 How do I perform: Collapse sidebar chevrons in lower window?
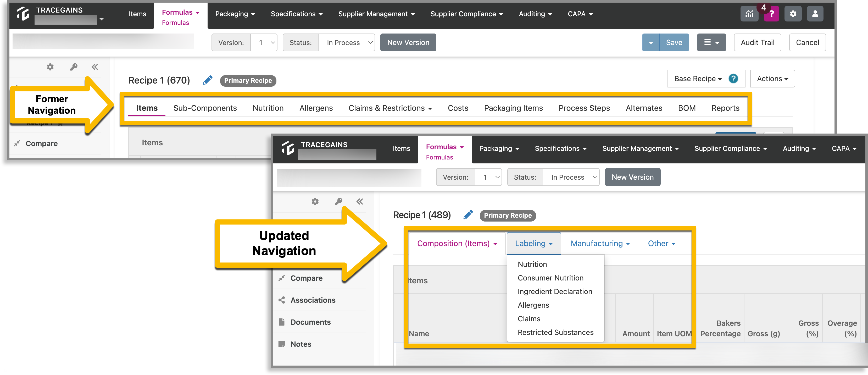click(x=360, y=201)
